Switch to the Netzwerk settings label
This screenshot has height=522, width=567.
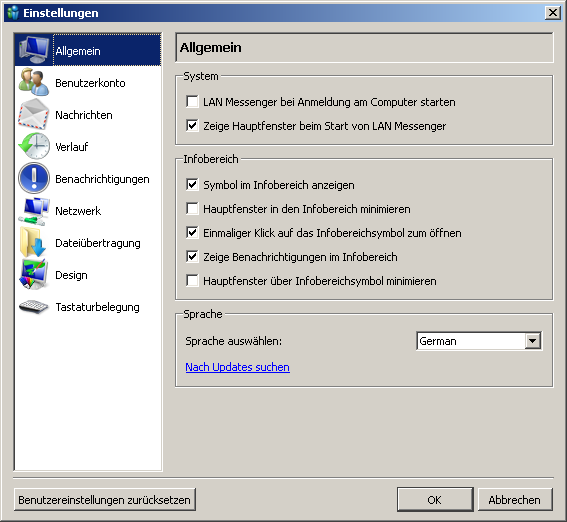78,211
